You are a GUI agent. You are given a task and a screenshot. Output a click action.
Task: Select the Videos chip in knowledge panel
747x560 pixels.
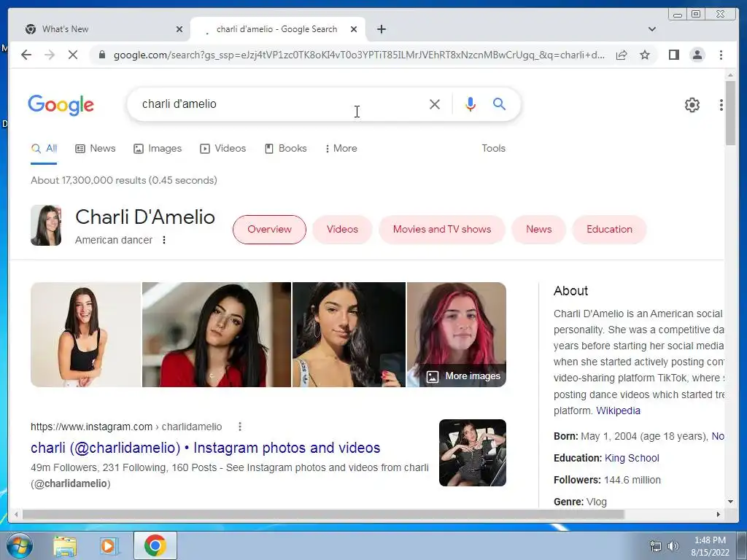coord(342,230)
